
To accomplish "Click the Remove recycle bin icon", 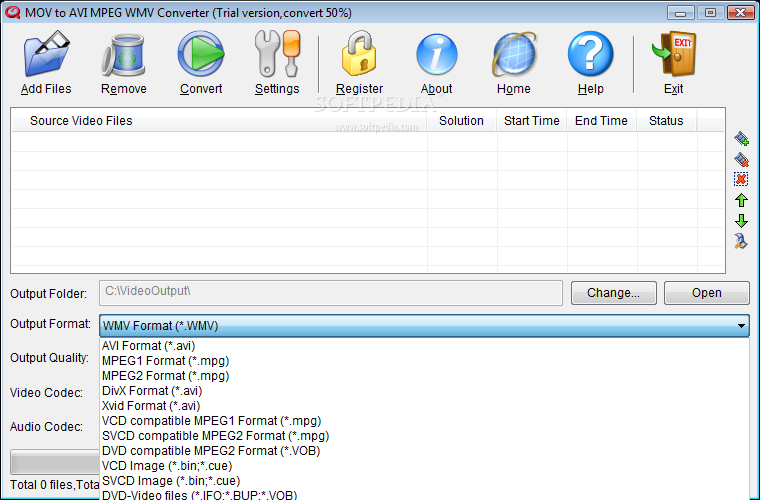I will click(x=124, y=55).
